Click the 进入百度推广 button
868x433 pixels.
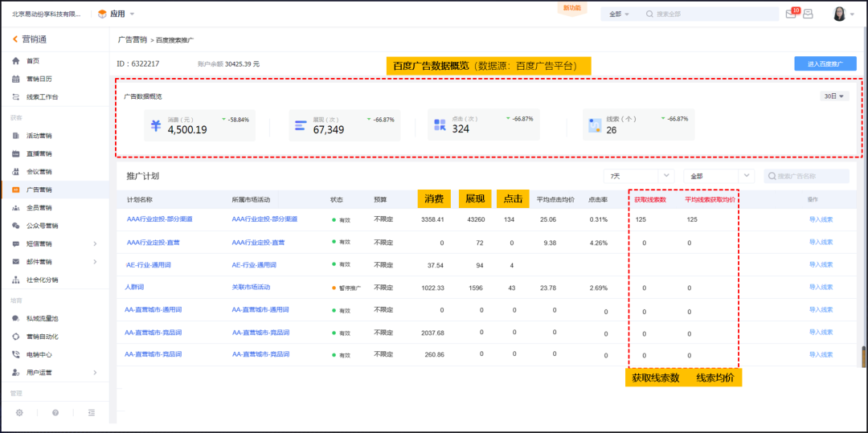pyautogui.click(x=825, y=63)
